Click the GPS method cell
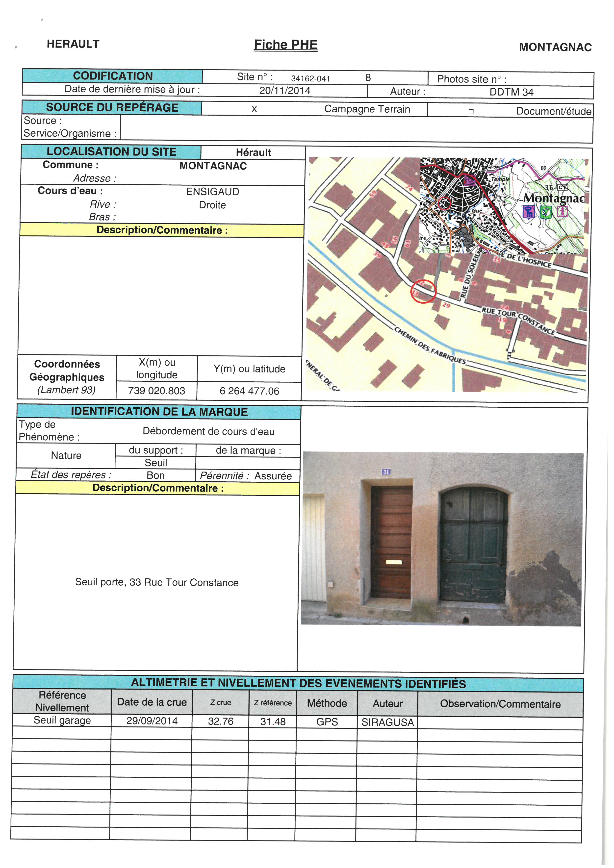This screenshot has width=614, height=868. (x=327, y=722)
